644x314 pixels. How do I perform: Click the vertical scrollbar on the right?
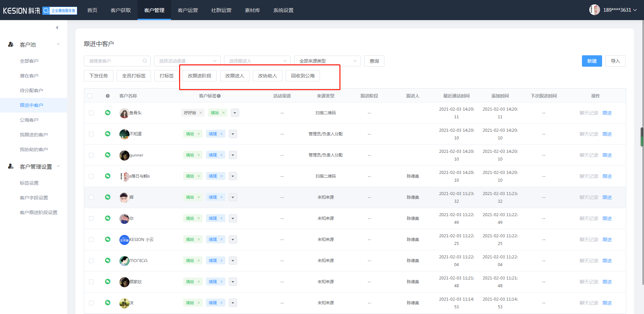[x=642, y=137]
